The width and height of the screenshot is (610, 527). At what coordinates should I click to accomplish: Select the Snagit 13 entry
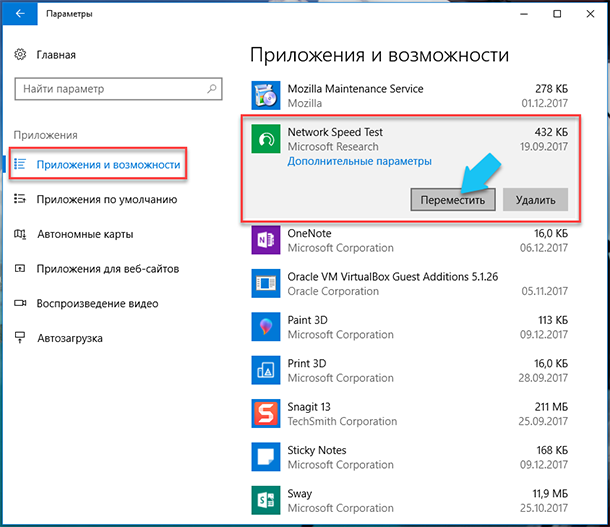click(409, 414)
